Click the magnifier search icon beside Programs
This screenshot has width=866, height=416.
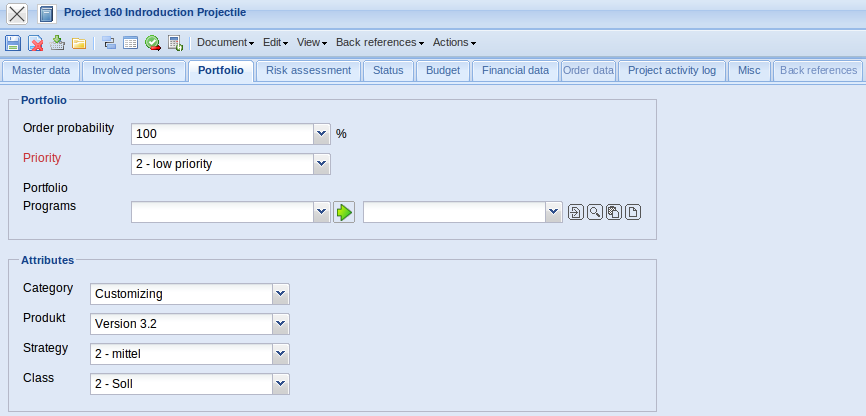click(594, 212)
